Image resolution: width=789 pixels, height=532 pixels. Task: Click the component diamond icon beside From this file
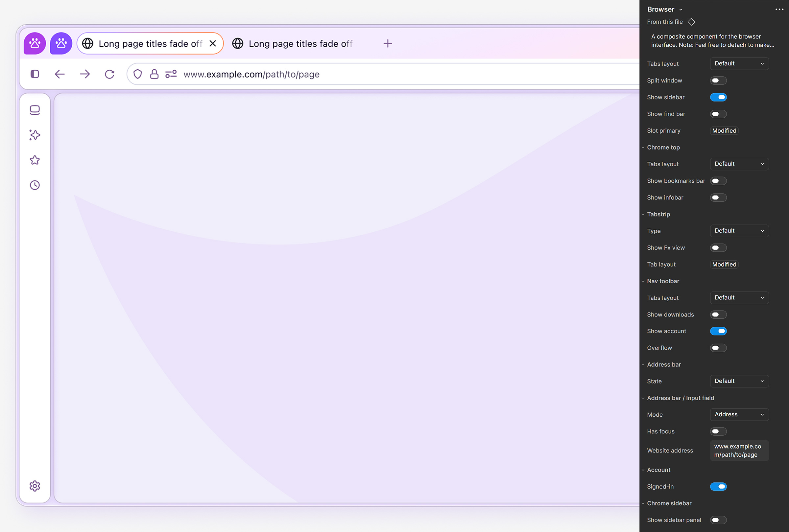click(691, 22)
